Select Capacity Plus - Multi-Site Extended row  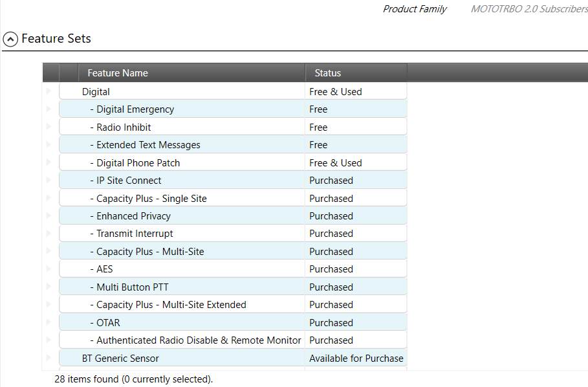point(171,305)
